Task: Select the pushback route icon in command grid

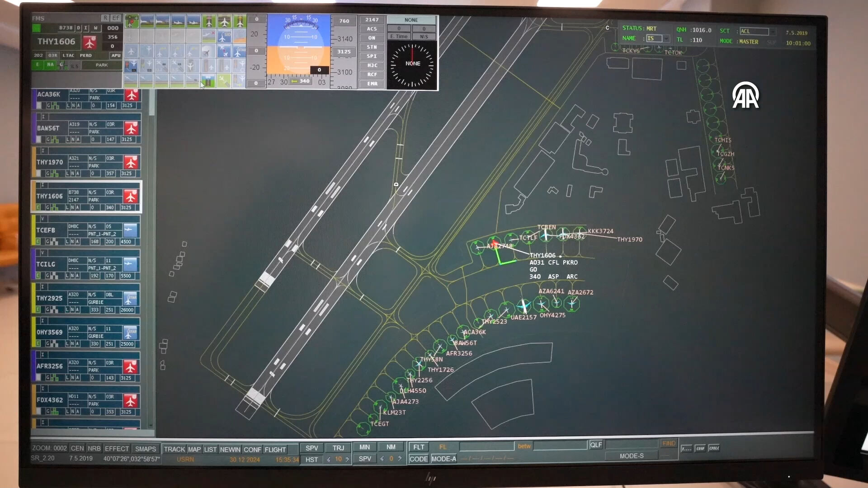Action: [x=131, y=66]
